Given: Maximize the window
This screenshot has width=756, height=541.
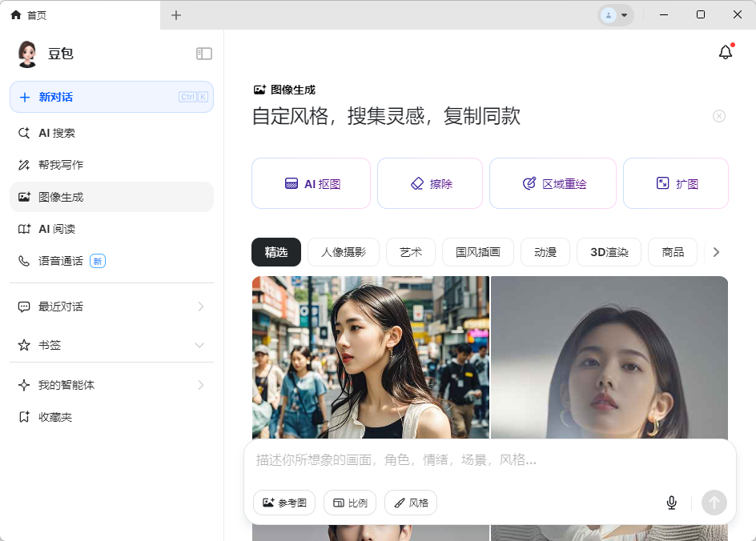Looking at the screenshot, I should click(701, 15).
